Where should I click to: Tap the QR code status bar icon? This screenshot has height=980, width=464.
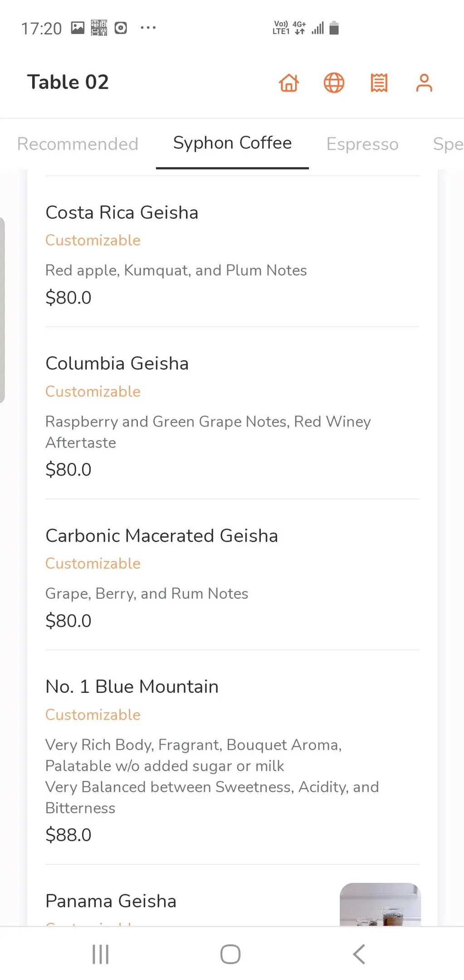coord(99,28)
